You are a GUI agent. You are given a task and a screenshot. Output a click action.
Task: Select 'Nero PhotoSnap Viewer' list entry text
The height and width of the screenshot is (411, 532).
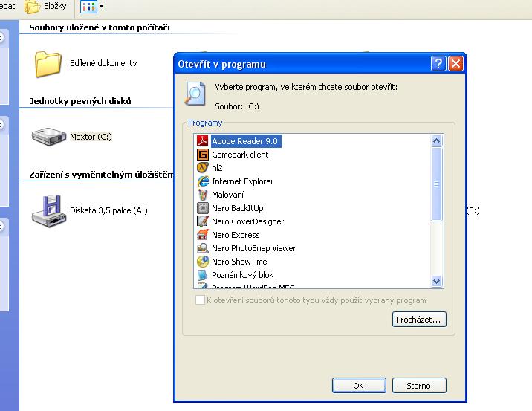254,248
